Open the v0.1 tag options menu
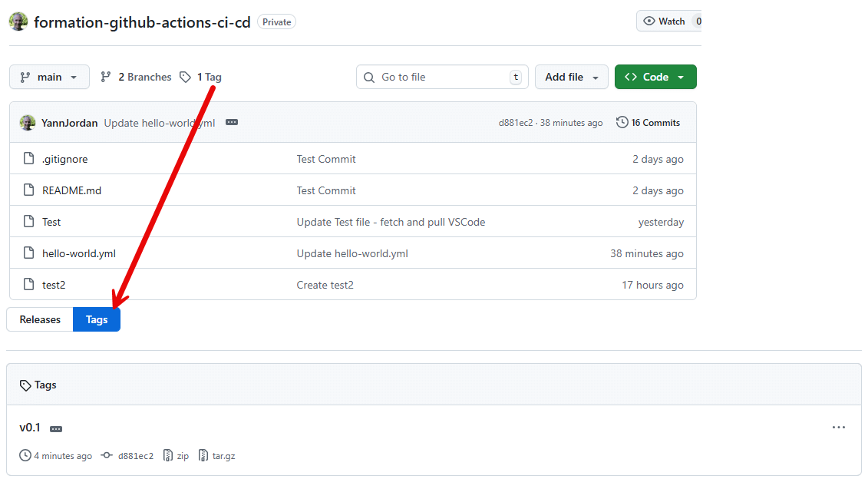868x479 pixels. (x=839, y=427)
